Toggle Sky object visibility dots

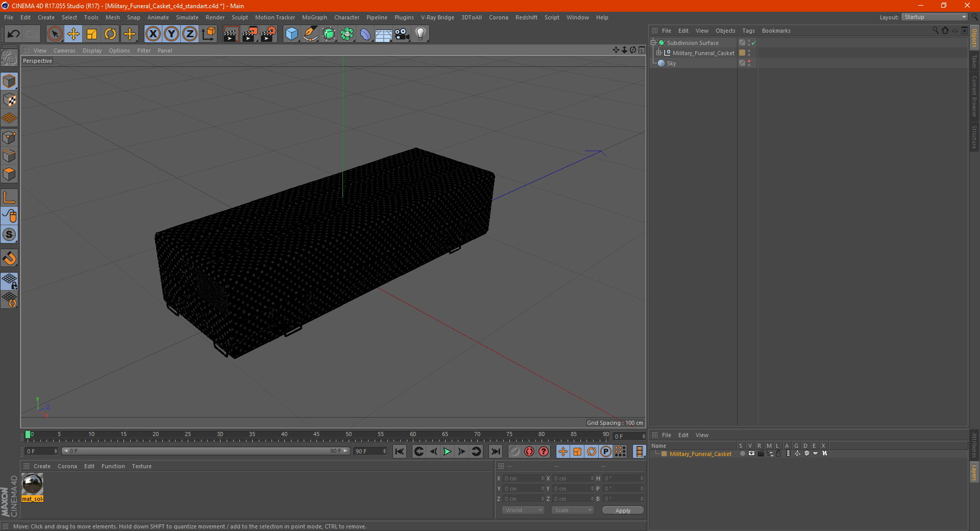point(749,63)
